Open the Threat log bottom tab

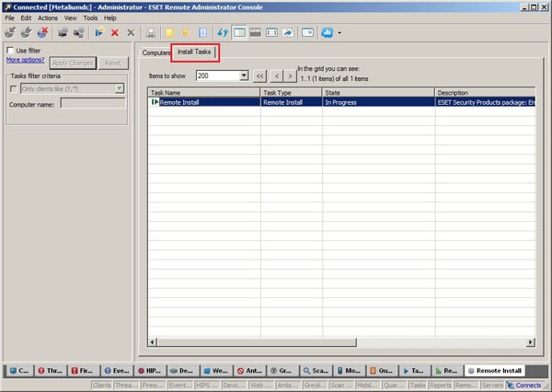(x=51, y=371)
